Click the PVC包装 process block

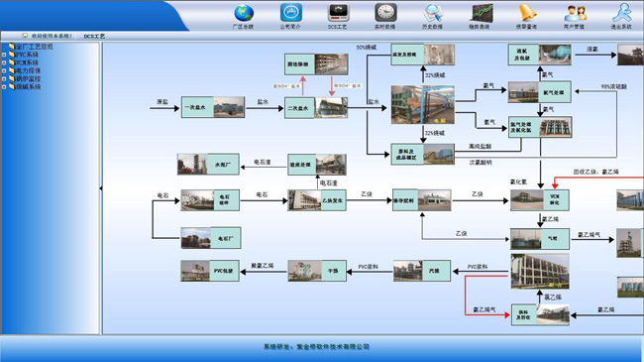point(209,271)
